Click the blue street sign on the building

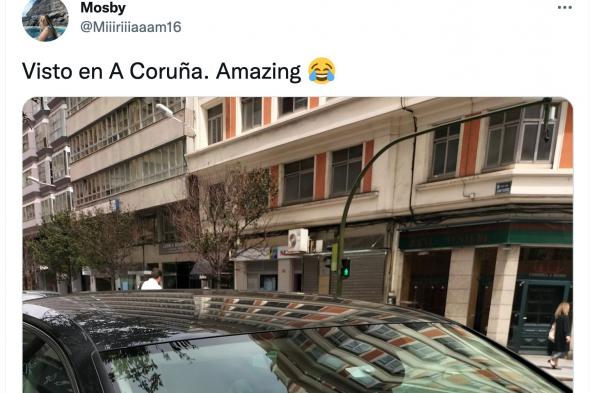pos(503,187)
